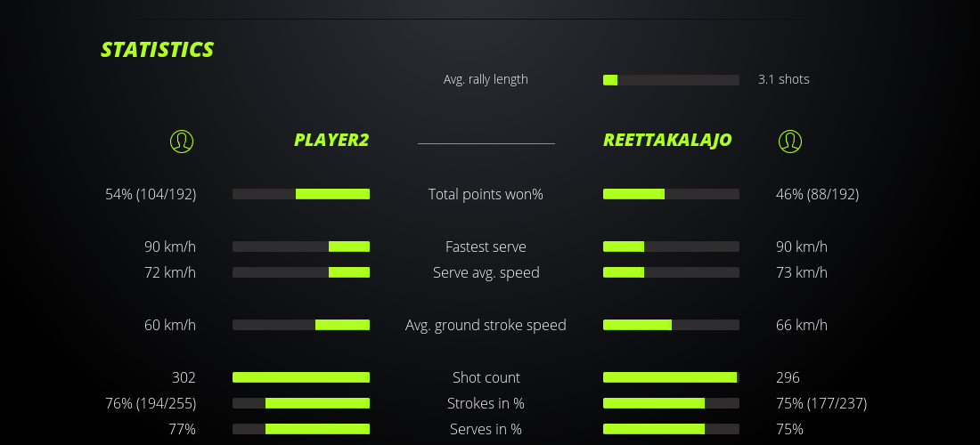The height and width of the screenshot is (445, 980).
Task: Click Reettakalajo's strokes in % bar
Action: click(x=671, y=403)
